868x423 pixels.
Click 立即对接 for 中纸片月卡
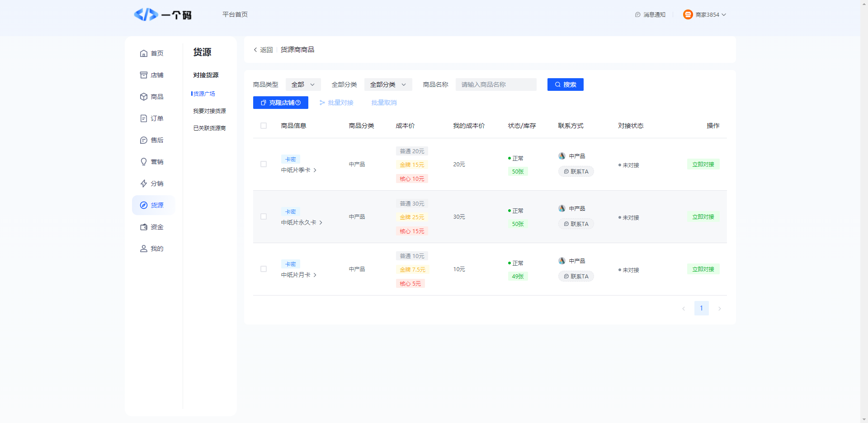tap(703, 269)
